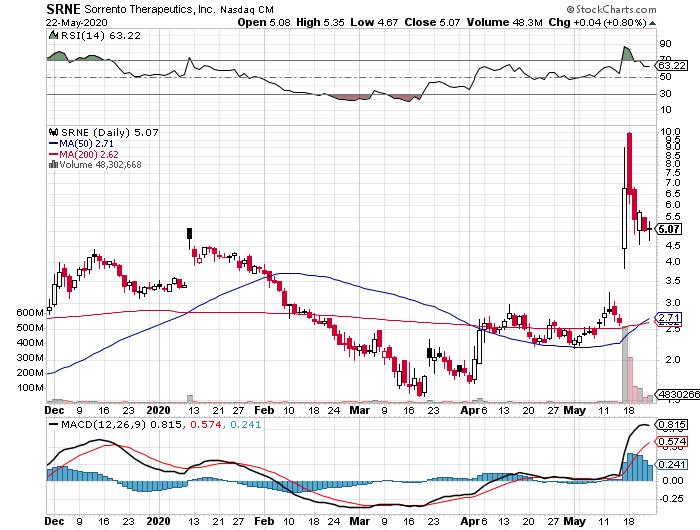The height and width of the screenshot is (530, 700).
Task: Click the 2.71 moving average price tag
Action: pyautogui.click(x=668, y=318)
